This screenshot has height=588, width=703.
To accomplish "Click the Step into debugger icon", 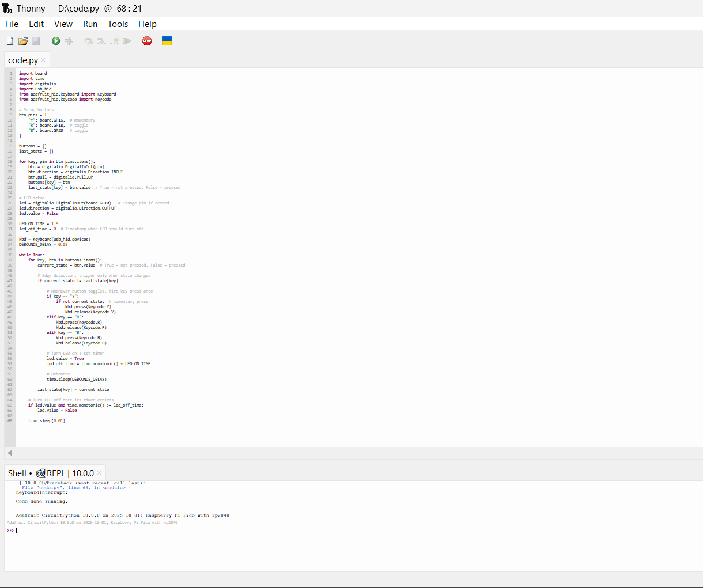I will [x=101, y=41].
